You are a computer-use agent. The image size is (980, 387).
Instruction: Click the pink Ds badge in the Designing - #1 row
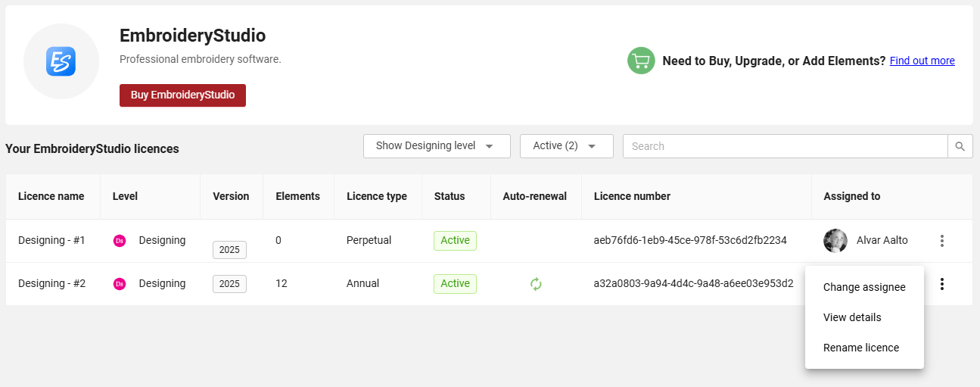(119, 241)
